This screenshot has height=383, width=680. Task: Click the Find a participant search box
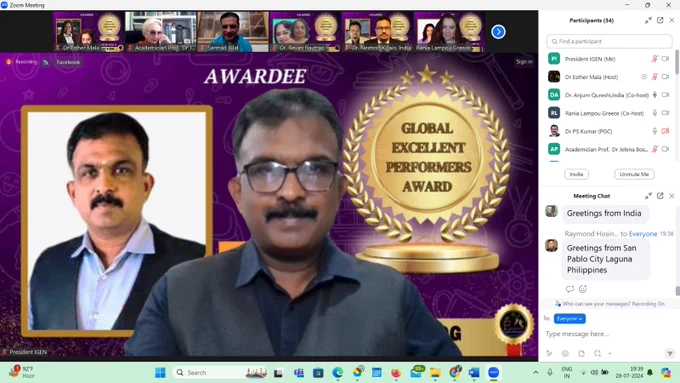pos(609,41)
